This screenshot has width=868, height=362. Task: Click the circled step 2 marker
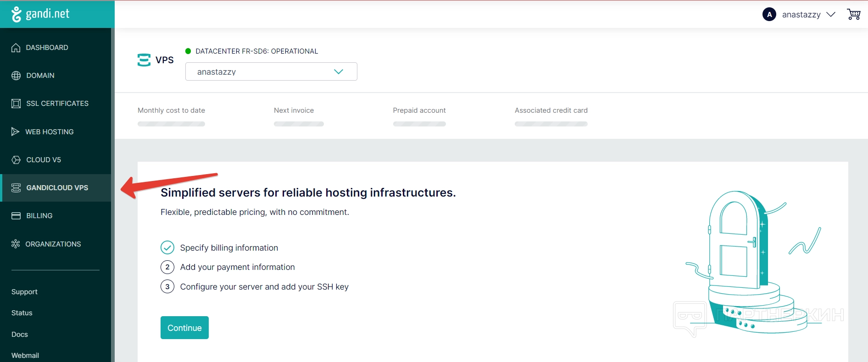coord(167,267)
